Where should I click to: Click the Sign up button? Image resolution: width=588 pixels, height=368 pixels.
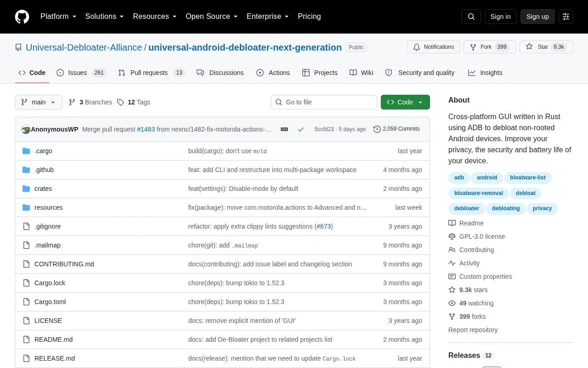tap(537, 17)
